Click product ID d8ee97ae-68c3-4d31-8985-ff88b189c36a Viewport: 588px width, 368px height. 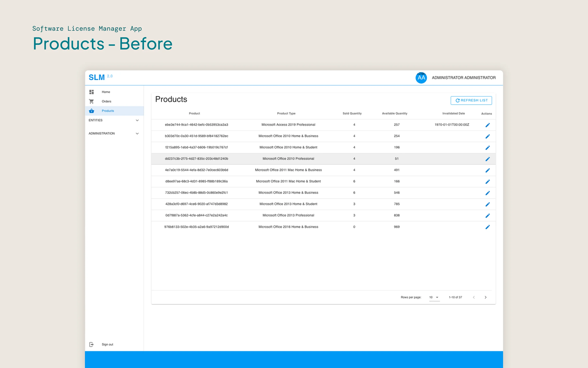[x=196, y=181]
